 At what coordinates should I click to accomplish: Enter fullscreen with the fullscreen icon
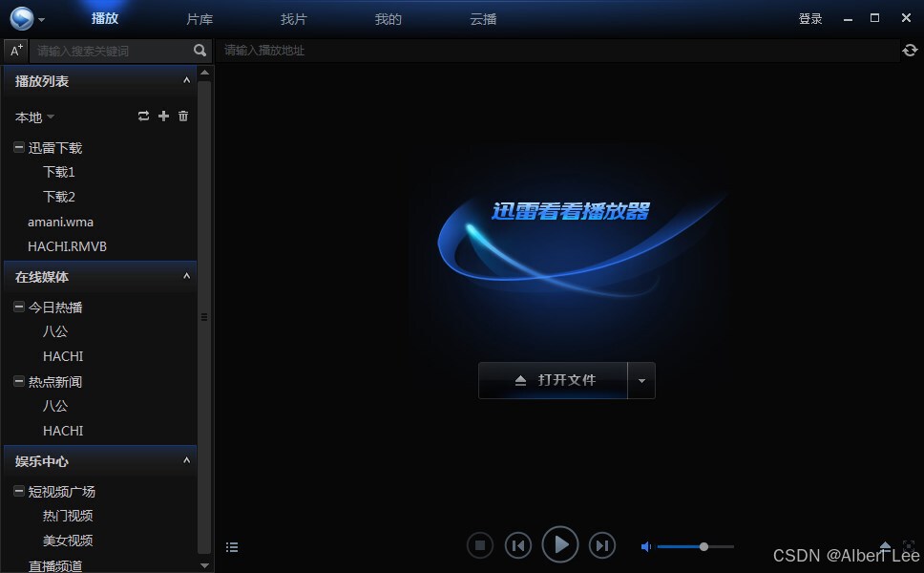[909, 546]
